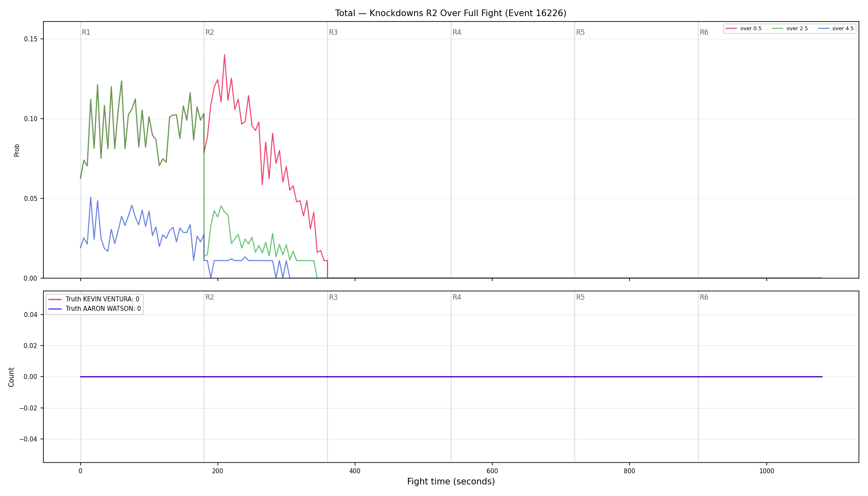Click the R4 round label in the top chart

457,32
